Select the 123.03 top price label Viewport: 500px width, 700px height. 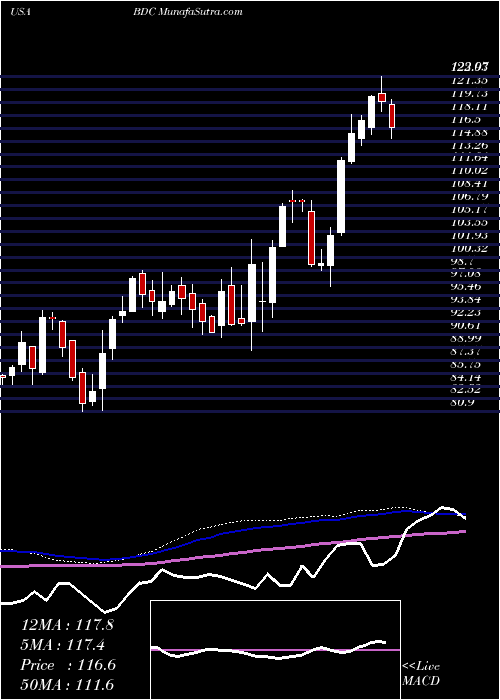(470, 67)
